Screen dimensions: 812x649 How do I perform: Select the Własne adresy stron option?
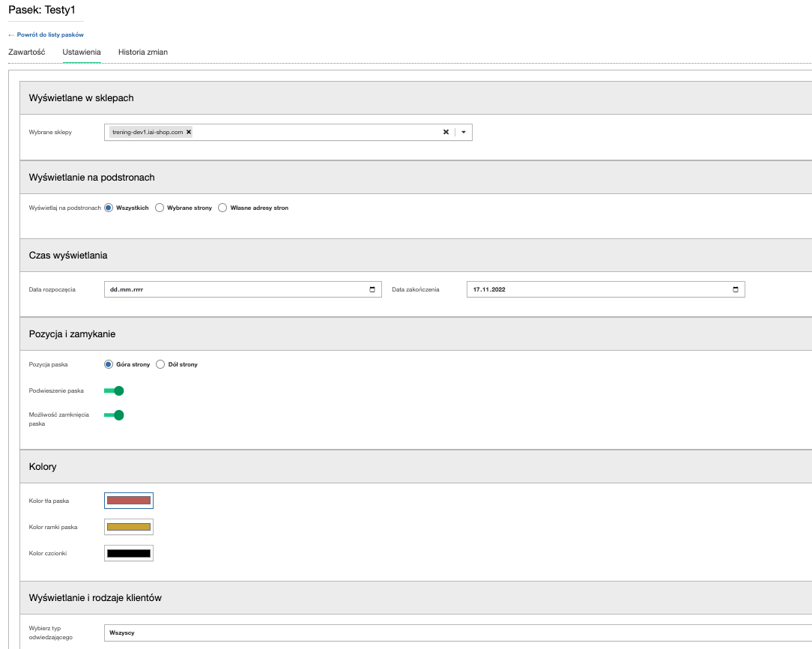tap(222, 208)
